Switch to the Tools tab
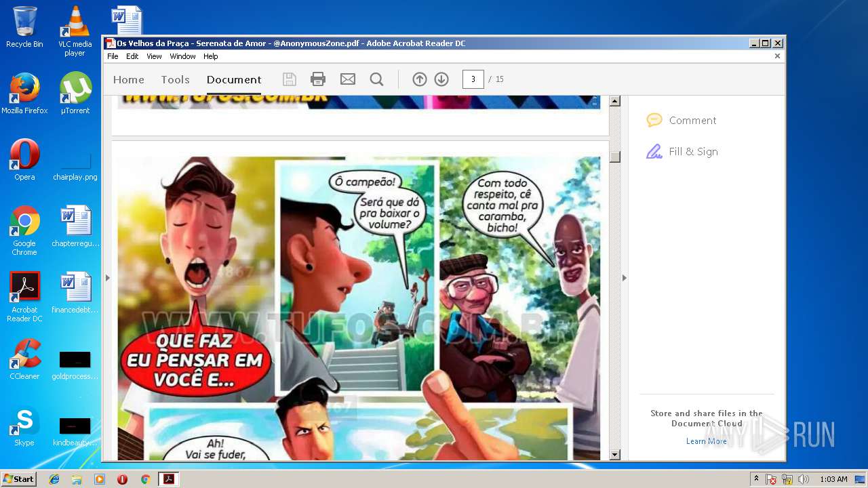 click(x=175, y=79)
